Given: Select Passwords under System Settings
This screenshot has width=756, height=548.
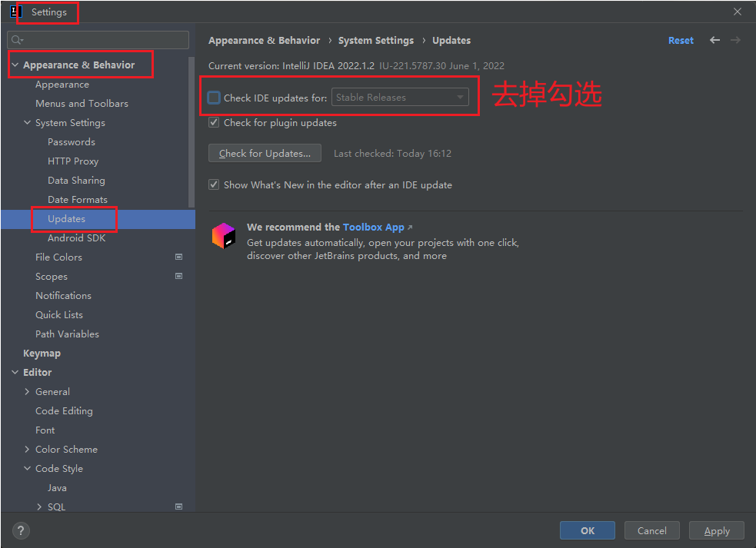Looking at the screenshot, I should pos(72,142).
